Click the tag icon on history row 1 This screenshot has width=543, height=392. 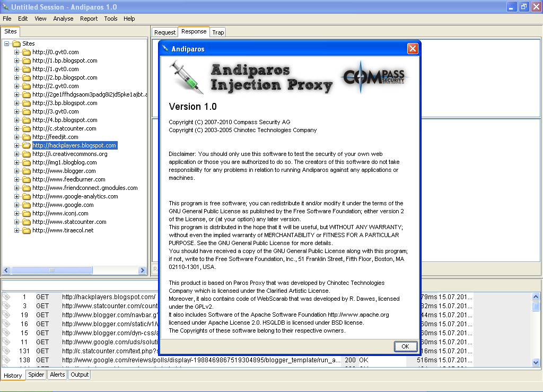click(x=6, y=297)
